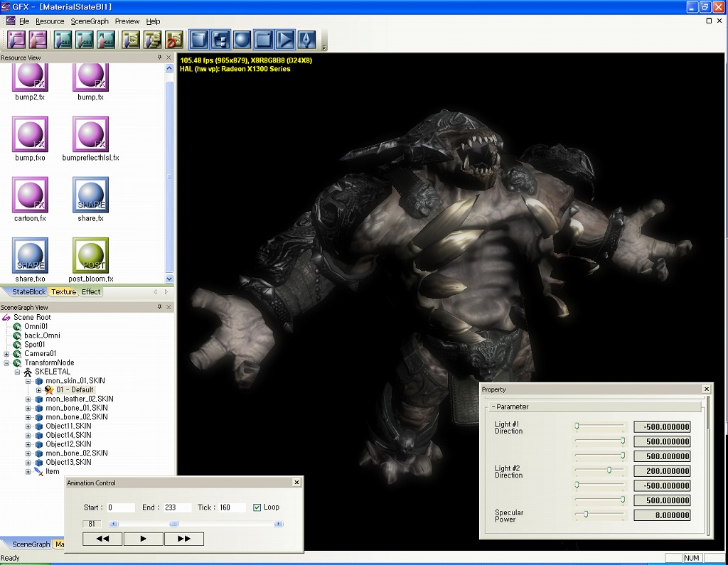Open the post_bloom.fx resource icon
This screenshot has height=565, width=728.
90,256
